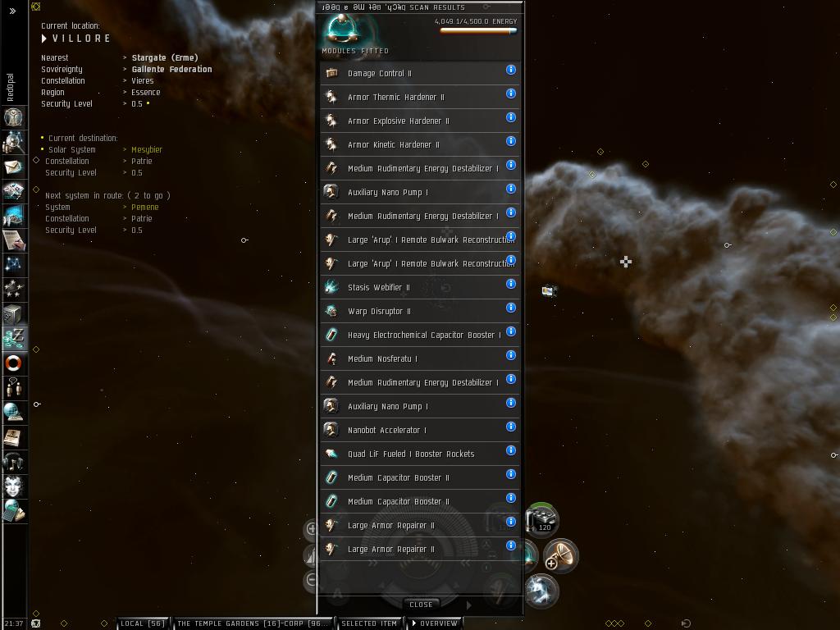Select Heavy Electrochemical Capacitor Booster I row
The height and width of the screenshot is (630, 840).
coord(419,336)
